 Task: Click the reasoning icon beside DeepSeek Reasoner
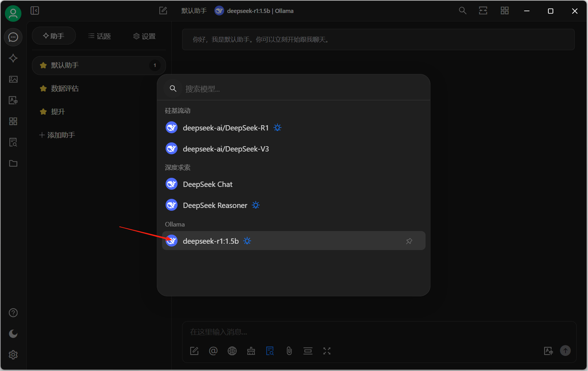[256, 205]
